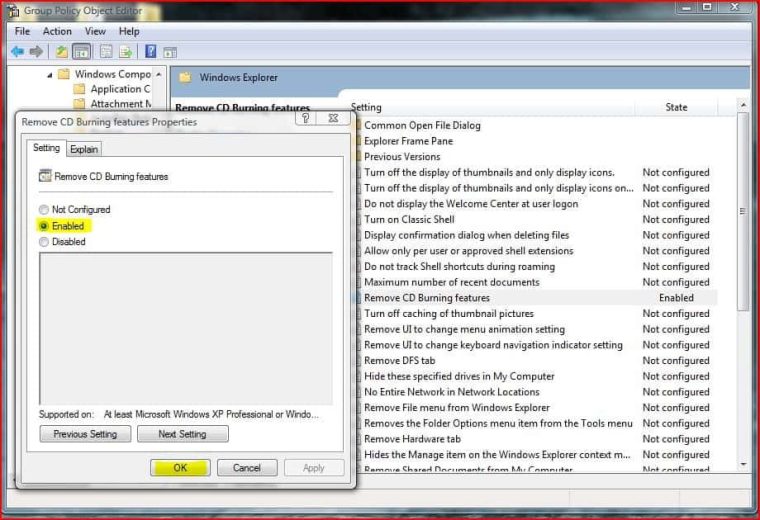The image size is (760, 520).
Task: Select Turn off caching of thumbnail pictures
Action: (448, 314)
